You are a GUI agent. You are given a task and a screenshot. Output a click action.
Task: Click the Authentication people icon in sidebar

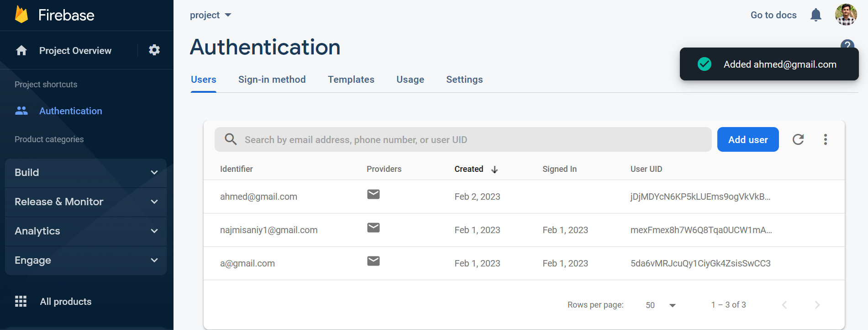pyautogui.click(x=21, y=111)
